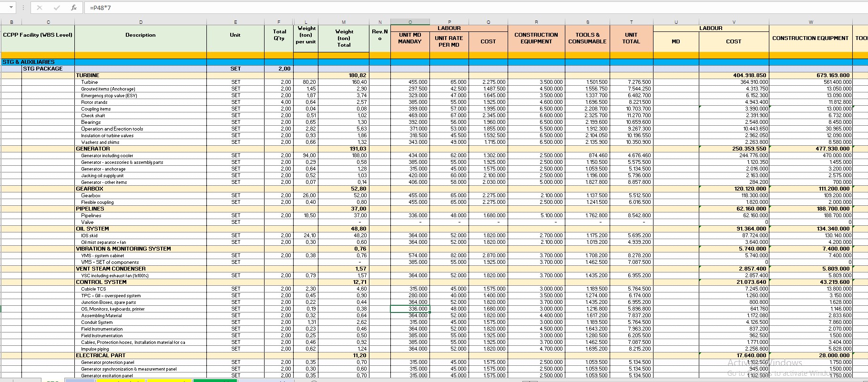The height and width of the screenshot is (382, 868).
Task: Click the three-dot handle beside the Name Box
Action: (x=23, y=8)
